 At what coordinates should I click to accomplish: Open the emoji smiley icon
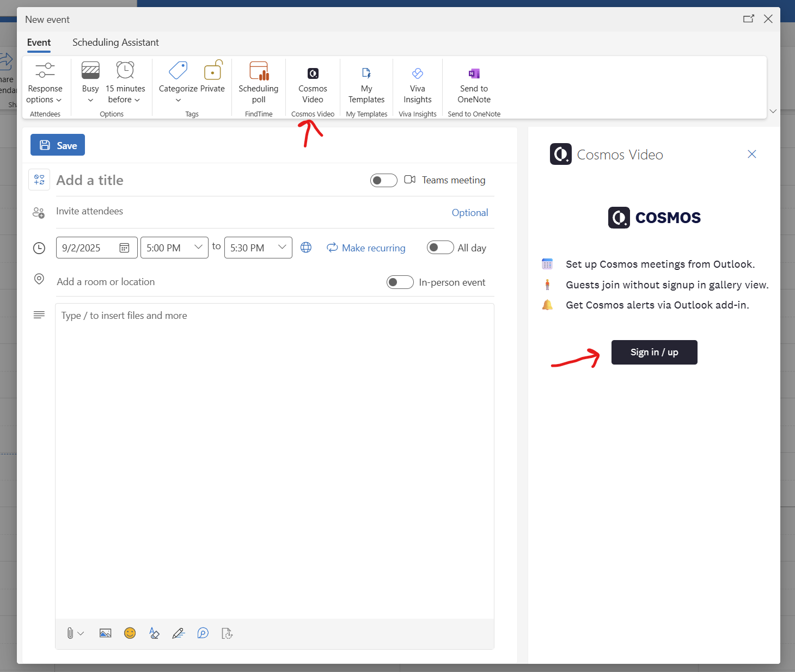point(130,633)
